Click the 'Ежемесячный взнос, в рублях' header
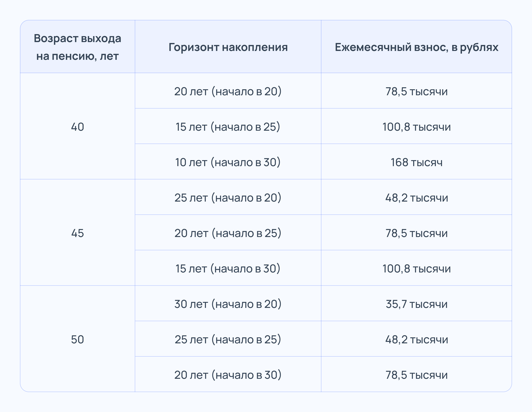 [x=417, y=47]
